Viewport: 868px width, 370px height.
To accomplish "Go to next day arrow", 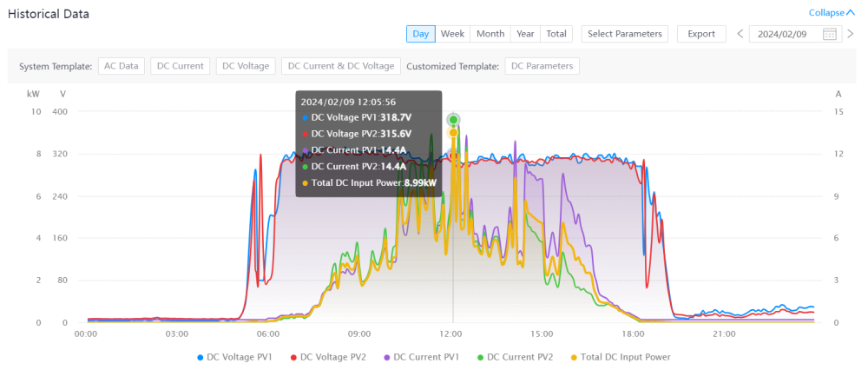I will [851, 34].
